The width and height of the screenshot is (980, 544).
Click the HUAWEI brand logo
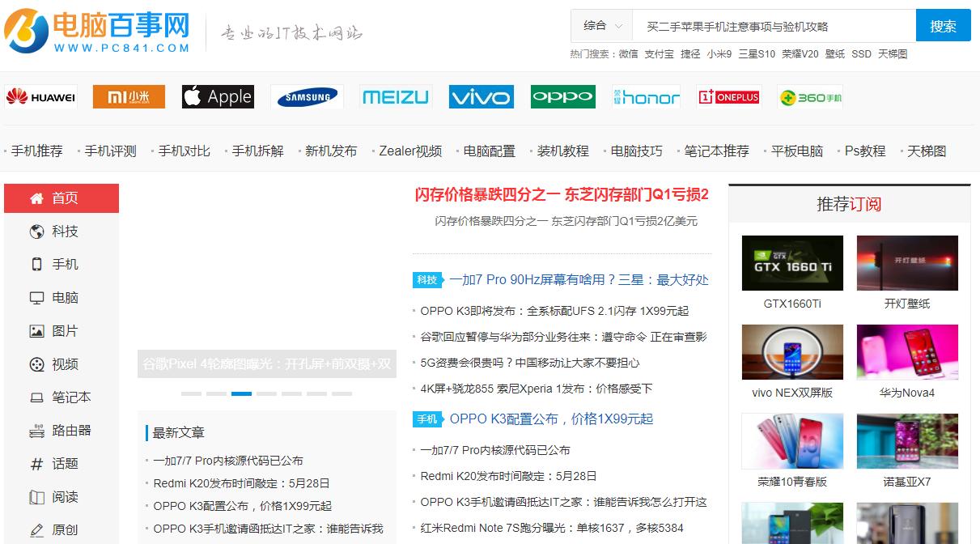coord(40,96)
